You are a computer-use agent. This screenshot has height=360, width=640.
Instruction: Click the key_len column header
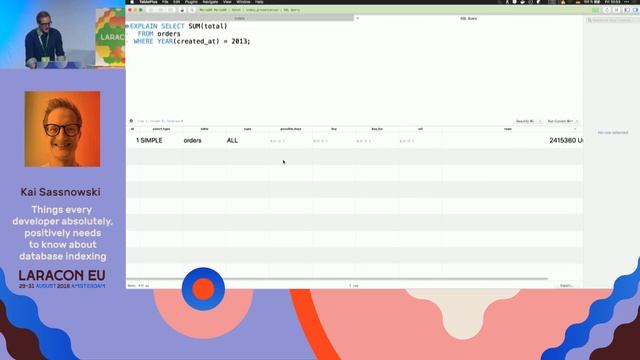point(377,129)
